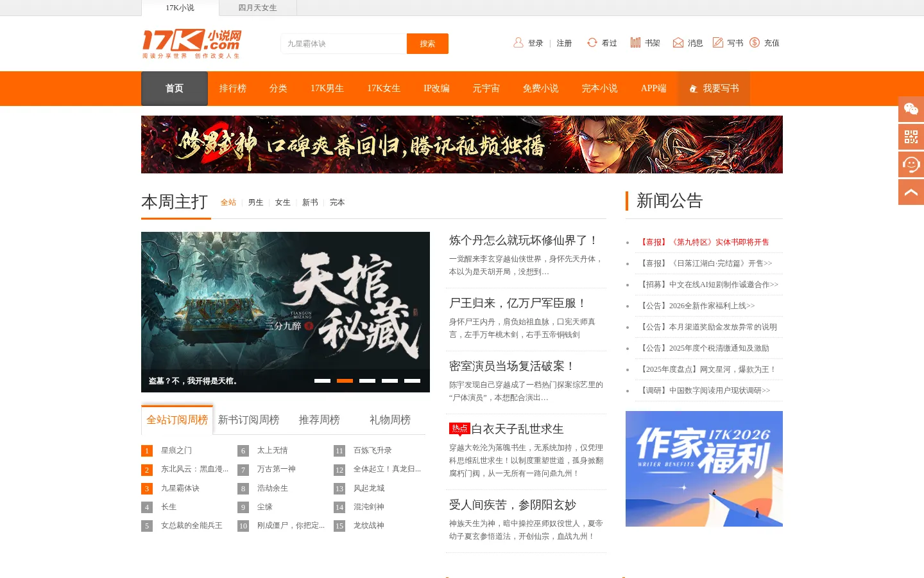Open the 免费小说 navigation item

pos(541,89)
